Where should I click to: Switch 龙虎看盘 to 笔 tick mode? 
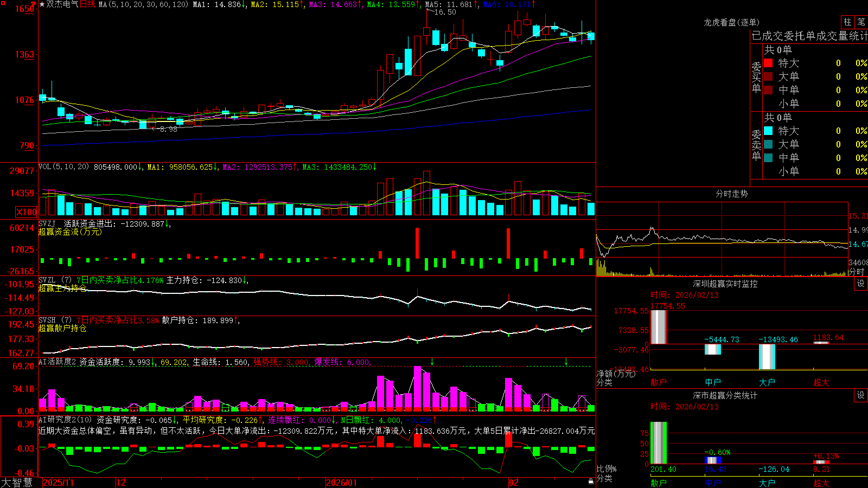click(861, 22)
